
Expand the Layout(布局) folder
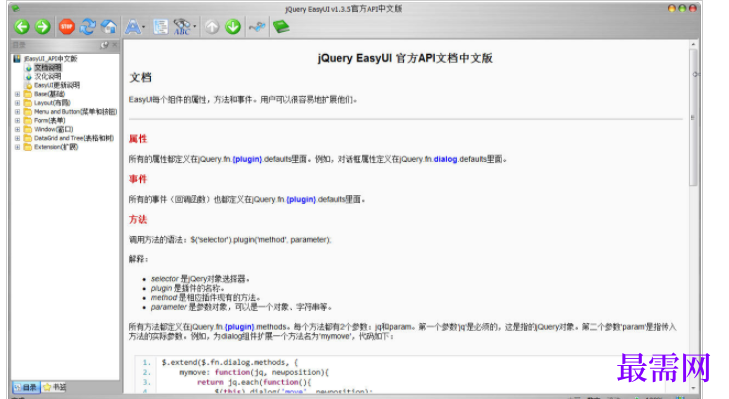[17, 103]
